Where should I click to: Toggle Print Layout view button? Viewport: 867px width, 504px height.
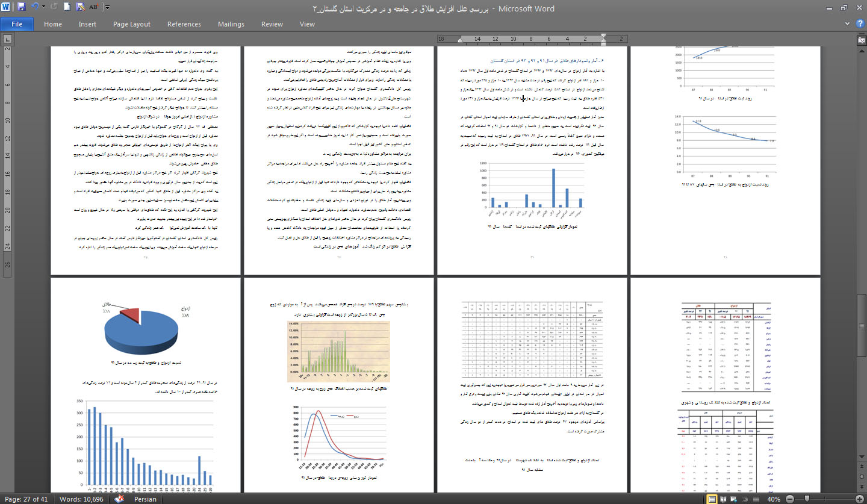tap(713, 499)
